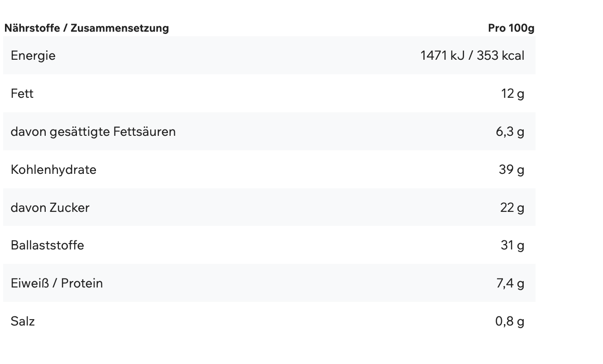
Task: Click the 353 kcal energy value
Action: (500, 56)
